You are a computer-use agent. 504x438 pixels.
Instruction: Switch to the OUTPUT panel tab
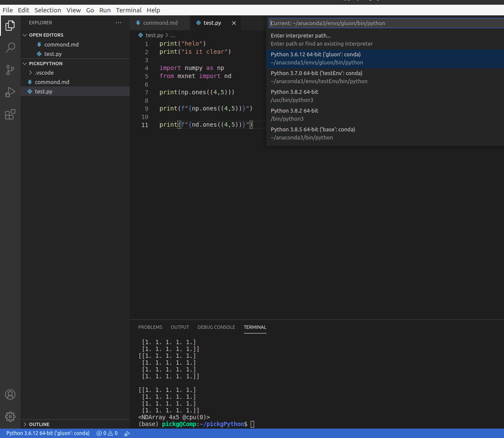(180, 327)
